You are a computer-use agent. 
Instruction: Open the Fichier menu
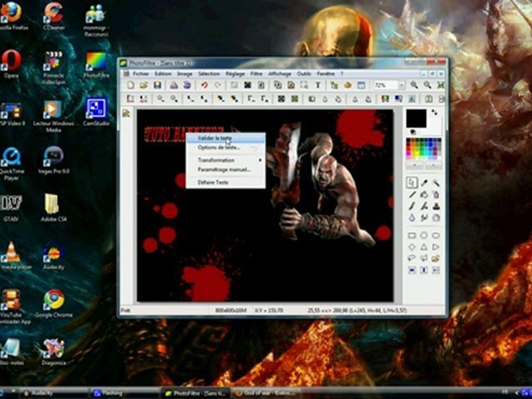[x=141, y=74]
